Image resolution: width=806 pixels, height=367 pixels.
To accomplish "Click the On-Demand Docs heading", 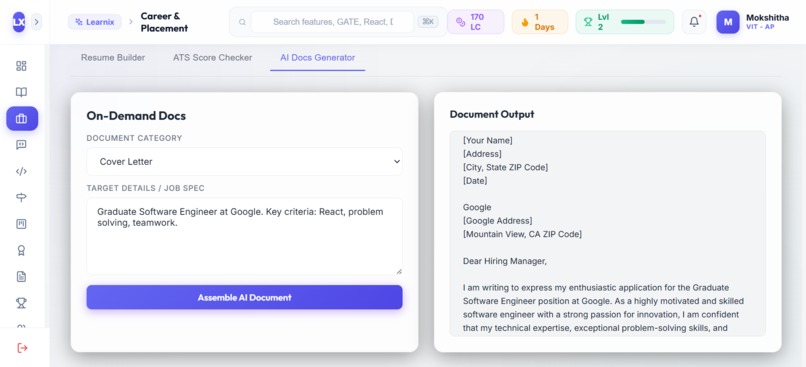I will pos(136,116).
